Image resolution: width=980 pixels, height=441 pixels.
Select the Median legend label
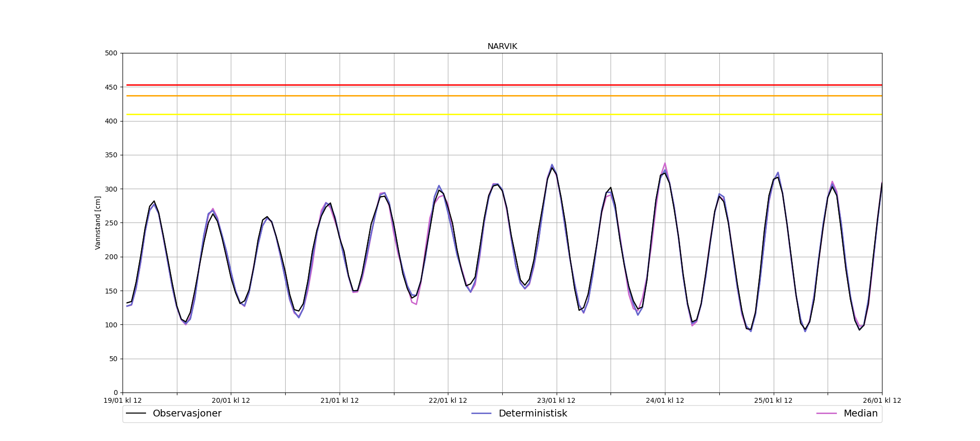pos(860,414)
